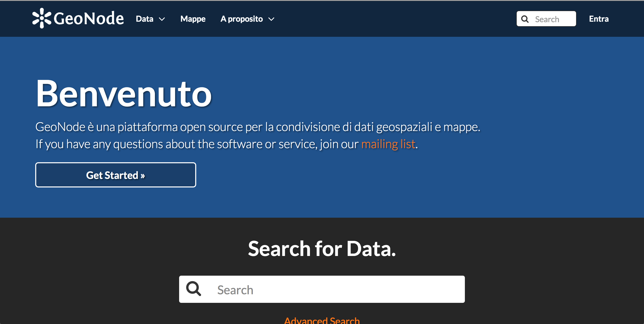Click the chevron beside A proposito
644x324 pixels.
pyautogui.click(x=271, y=19)
